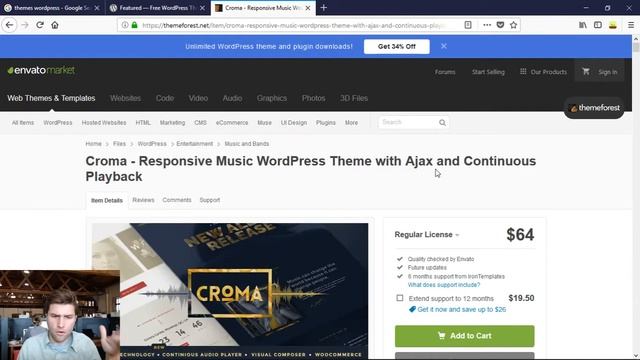The width and height of the screenshot is (640, 360).
Task: Open the Audio market menu
Action: pos(232,98)
